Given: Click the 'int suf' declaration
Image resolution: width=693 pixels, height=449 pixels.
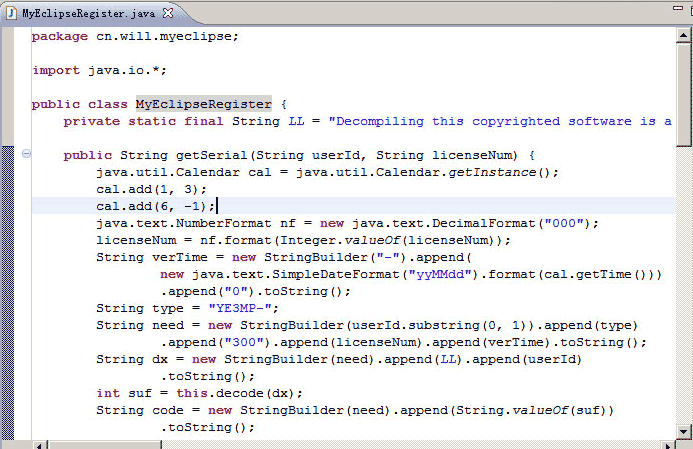Looking at the screenshot, I should [124, 393].
